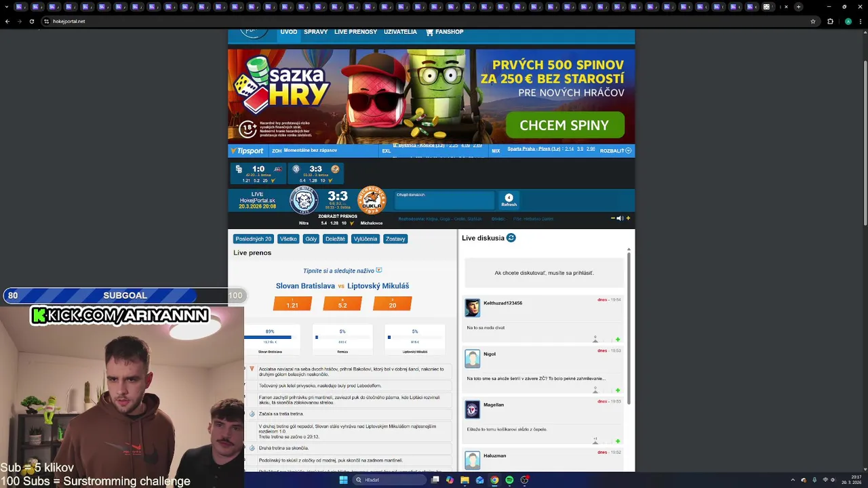This screenshot has width=868, height=488.
Task: Pick the 5.2 draw odds button
Action: pyautogui.click(x=342, y=304)
